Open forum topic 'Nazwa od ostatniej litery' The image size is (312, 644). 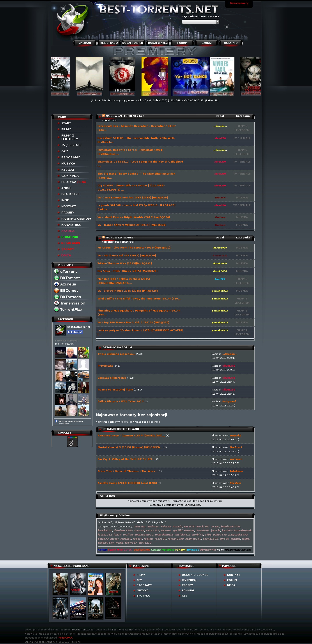click(115, 390)
